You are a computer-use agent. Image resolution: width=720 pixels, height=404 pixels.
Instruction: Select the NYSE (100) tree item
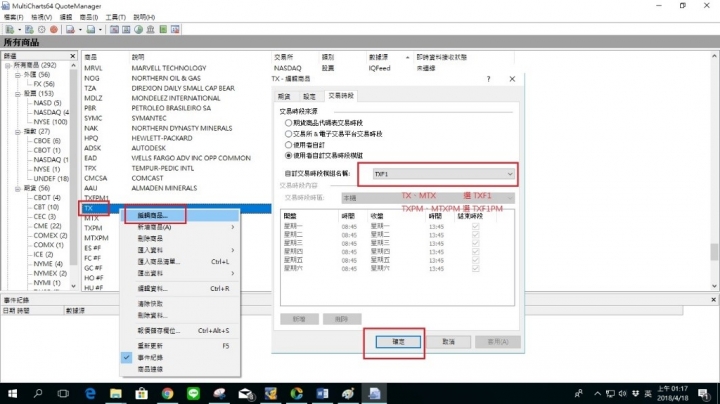tap(50, 122)
